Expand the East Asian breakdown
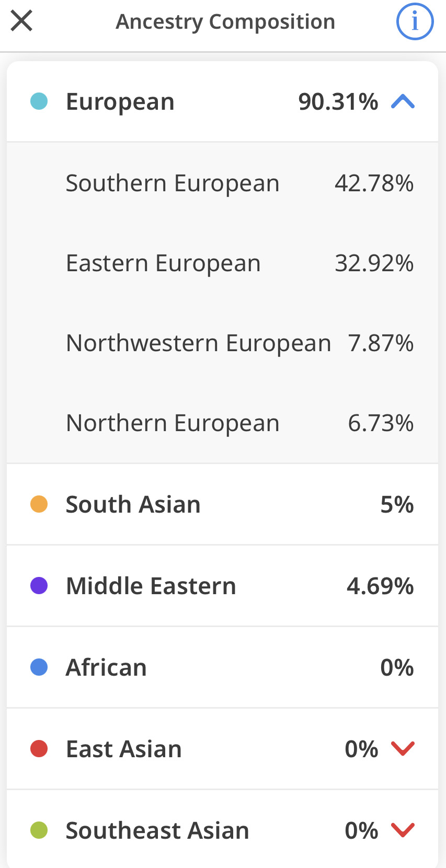Screen dimensions: 446x868 tap(403, 748)
